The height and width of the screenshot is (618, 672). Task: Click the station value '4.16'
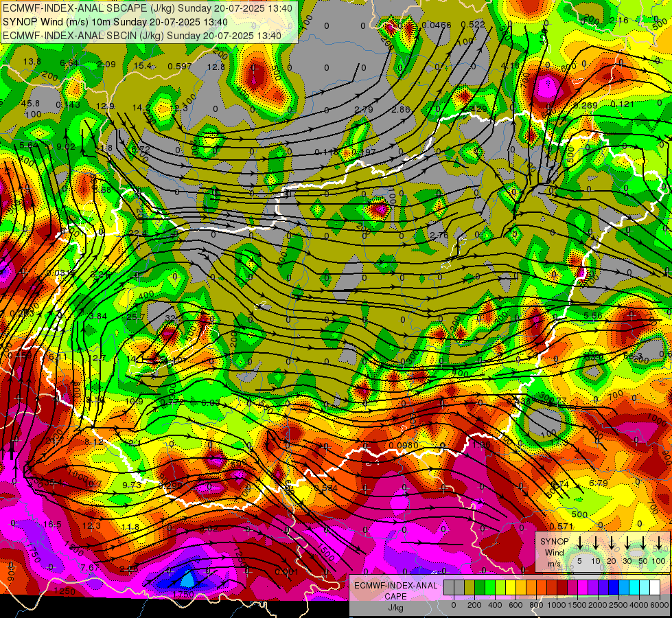pos(510,66)
